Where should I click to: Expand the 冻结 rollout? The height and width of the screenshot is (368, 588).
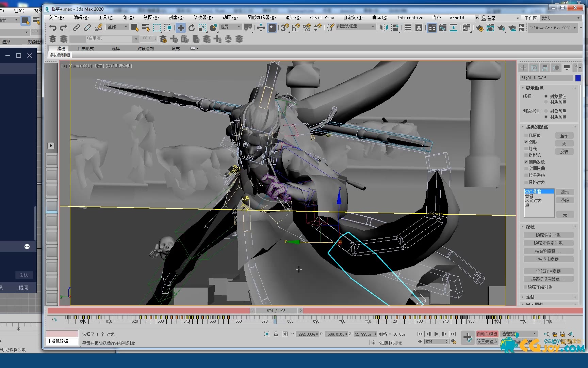point(530,297)
